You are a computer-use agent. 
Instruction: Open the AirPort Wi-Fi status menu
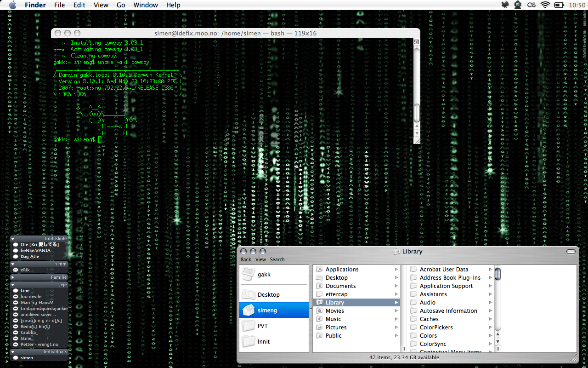coord(545,5)
